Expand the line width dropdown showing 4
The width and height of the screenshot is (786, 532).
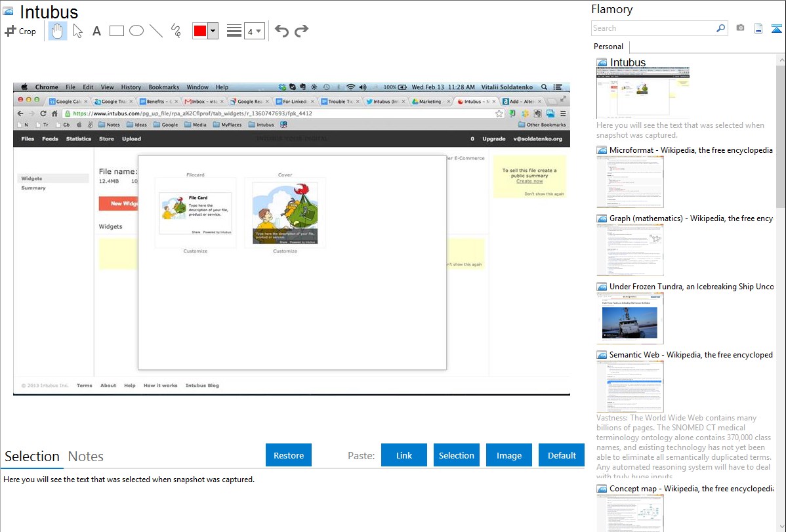point(254,31)
